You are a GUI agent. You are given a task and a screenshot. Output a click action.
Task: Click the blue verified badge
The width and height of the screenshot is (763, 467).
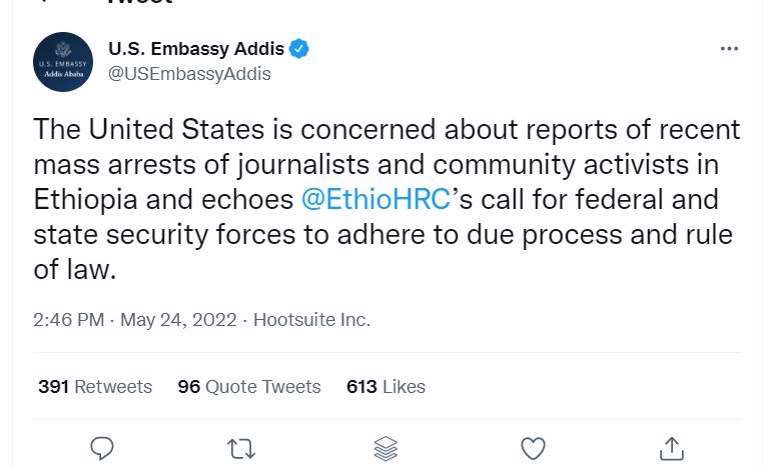[x=299, y=49]
